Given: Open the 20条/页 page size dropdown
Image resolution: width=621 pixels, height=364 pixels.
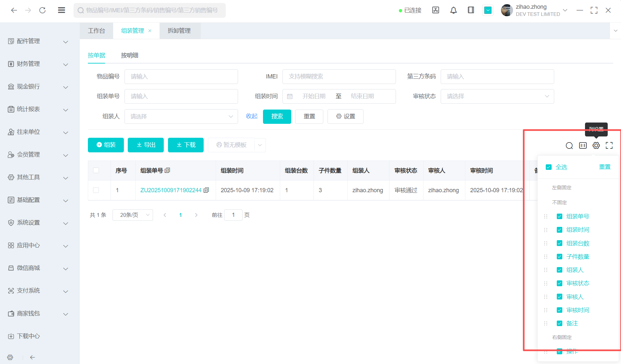Looking at the screenshot, I should tap(133, 215).
